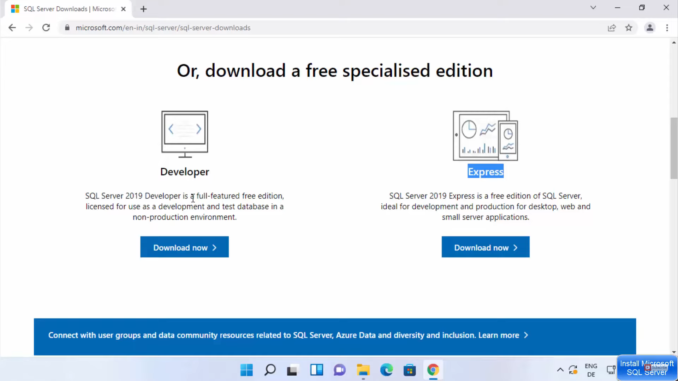
Task: Open File Explorer from the taskbar
Action: (363, 370)
